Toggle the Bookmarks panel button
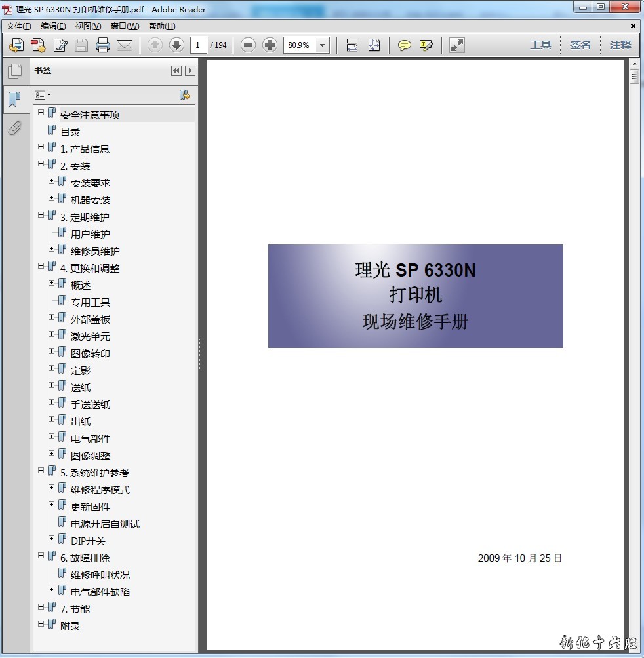Image resolution: width=644 pixels, height=658 pixels. click(14, 100)
